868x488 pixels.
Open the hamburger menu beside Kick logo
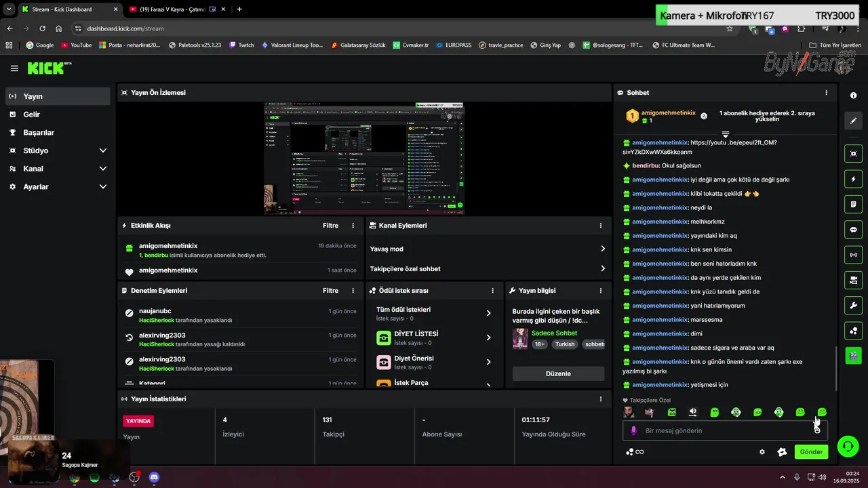(x=14, y=68)
